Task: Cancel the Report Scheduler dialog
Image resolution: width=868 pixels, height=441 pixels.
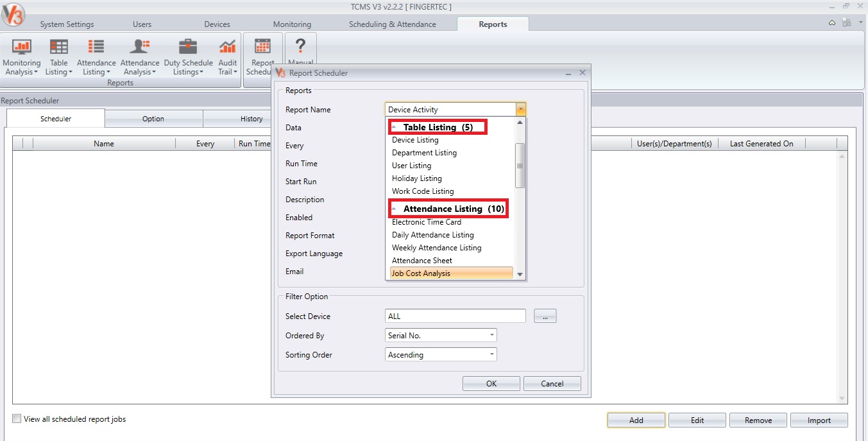Action: coord(552,383)
